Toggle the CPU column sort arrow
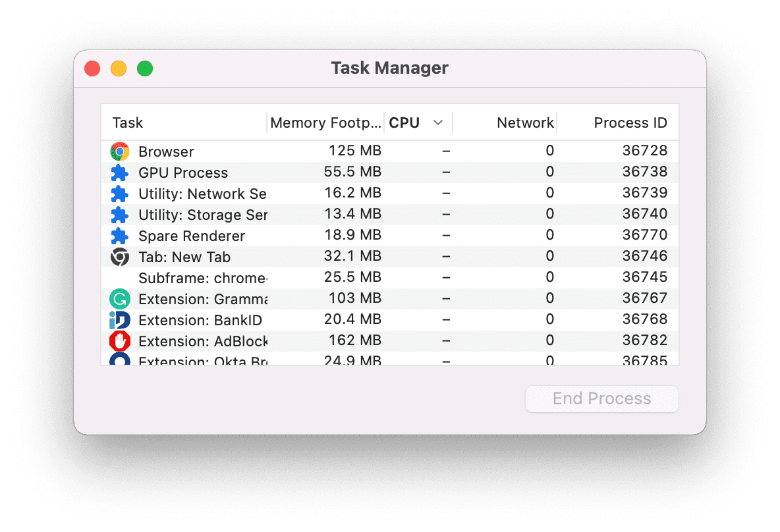This screenshot has width=780, height=532. click(437, 122)
